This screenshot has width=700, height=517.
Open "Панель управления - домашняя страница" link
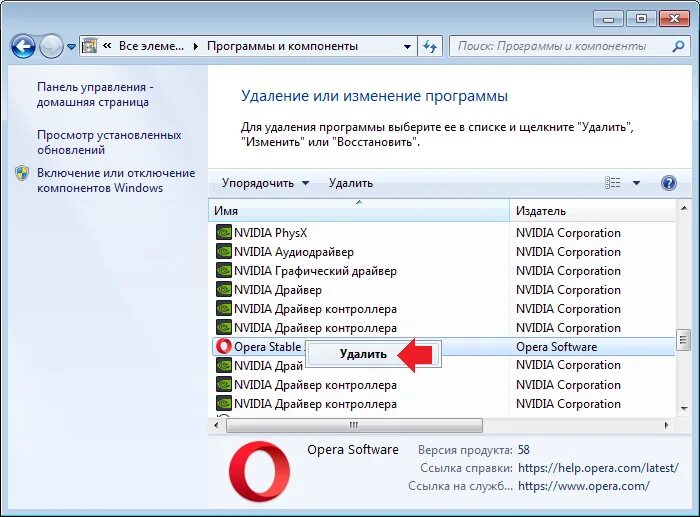tap(95, 94)
